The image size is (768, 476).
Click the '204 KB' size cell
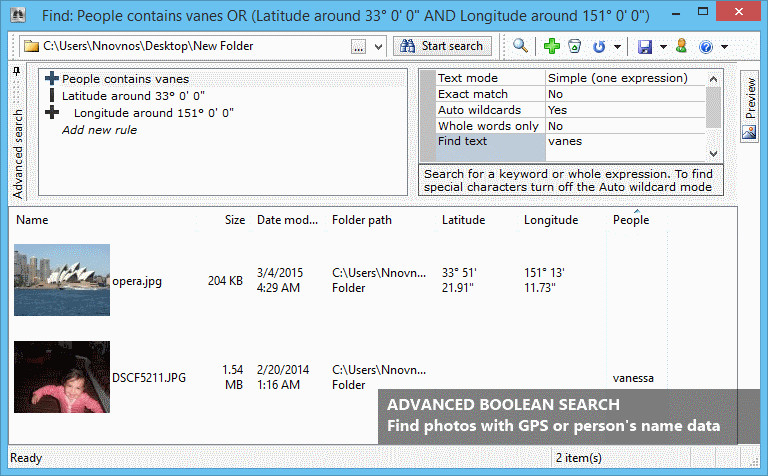click(x=225, y=281)
